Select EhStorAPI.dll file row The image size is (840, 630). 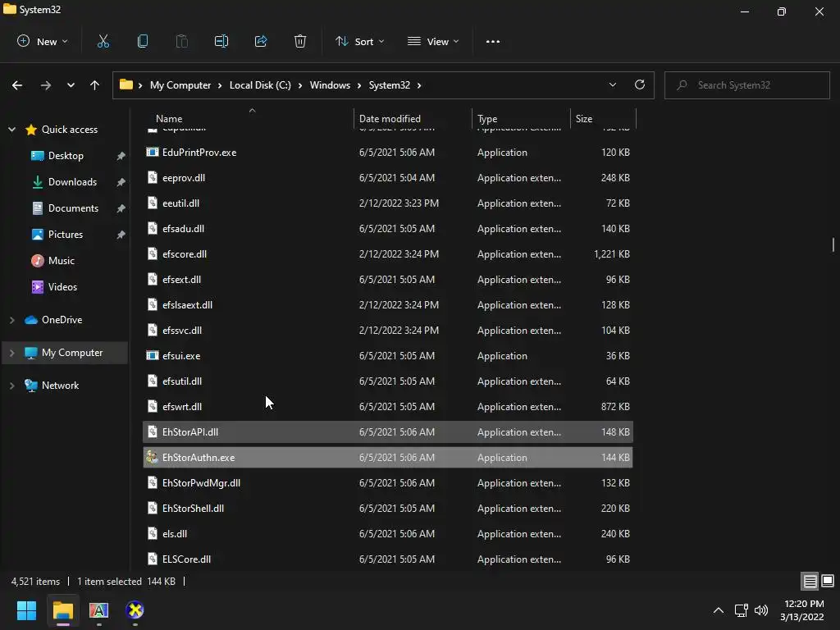388,431
